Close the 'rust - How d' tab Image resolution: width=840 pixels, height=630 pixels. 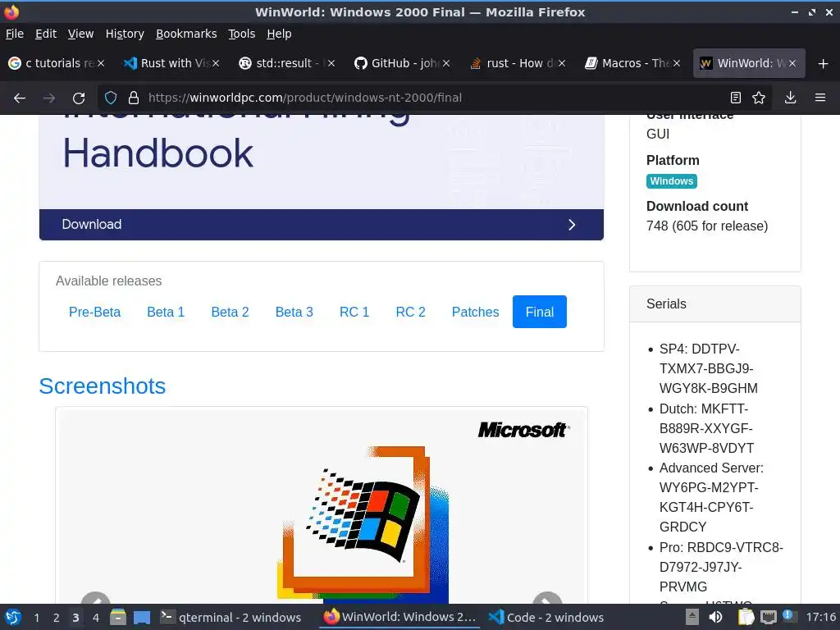(x=561, y=63)
